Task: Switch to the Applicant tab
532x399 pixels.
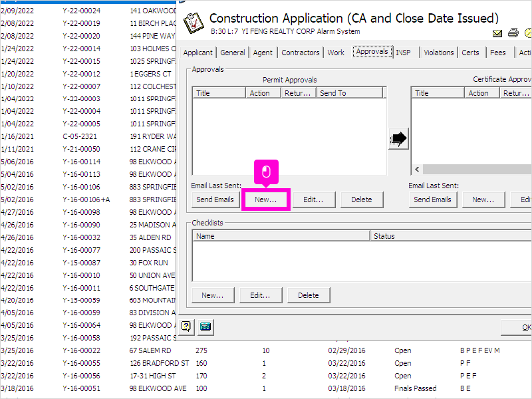Action: (x=198, y=53)
